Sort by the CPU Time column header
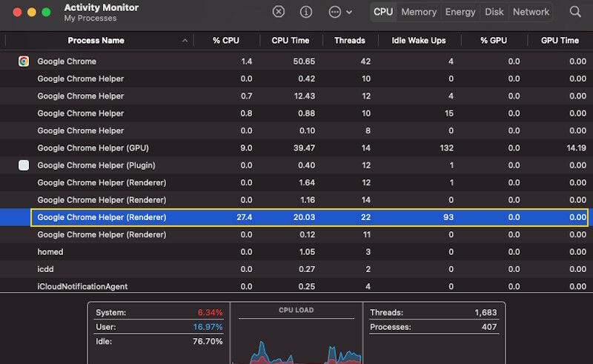The image size is (593, 364). point(291,41)
